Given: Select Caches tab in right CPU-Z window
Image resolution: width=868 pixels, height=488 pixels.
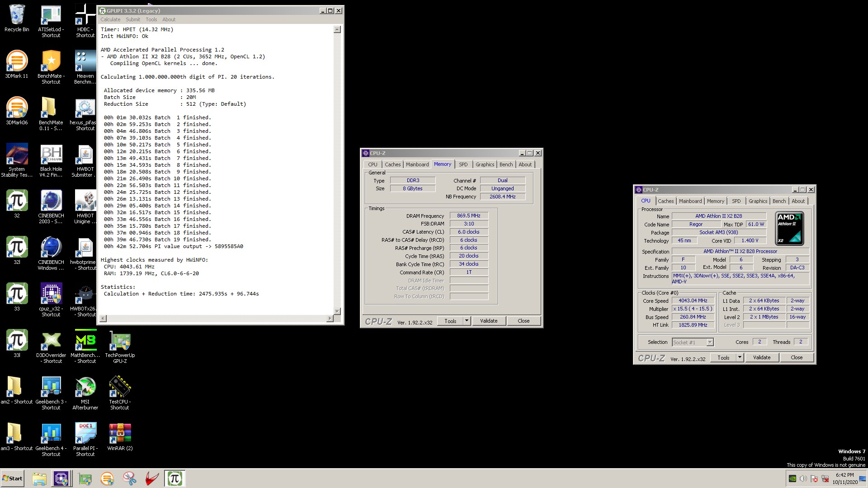Looking at the screenshot, I should coord(665,201).
